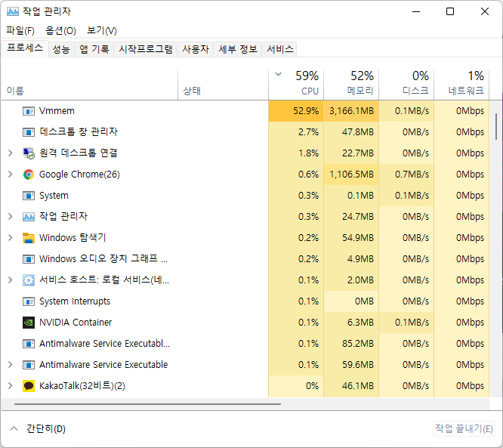503x448 pixels.
Task: Select the Vmmem process name
Action: (x=57, y=111)
